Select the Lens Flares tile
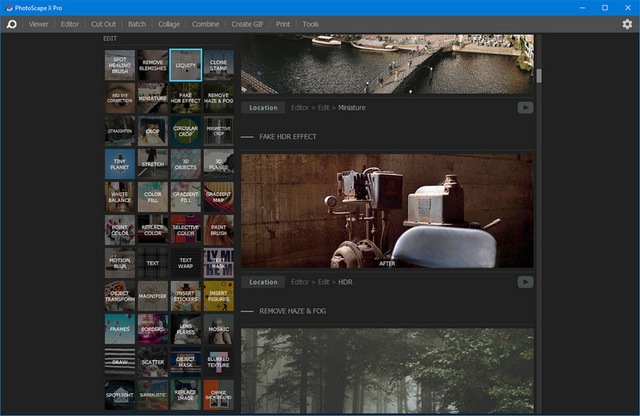 point(186,329)
